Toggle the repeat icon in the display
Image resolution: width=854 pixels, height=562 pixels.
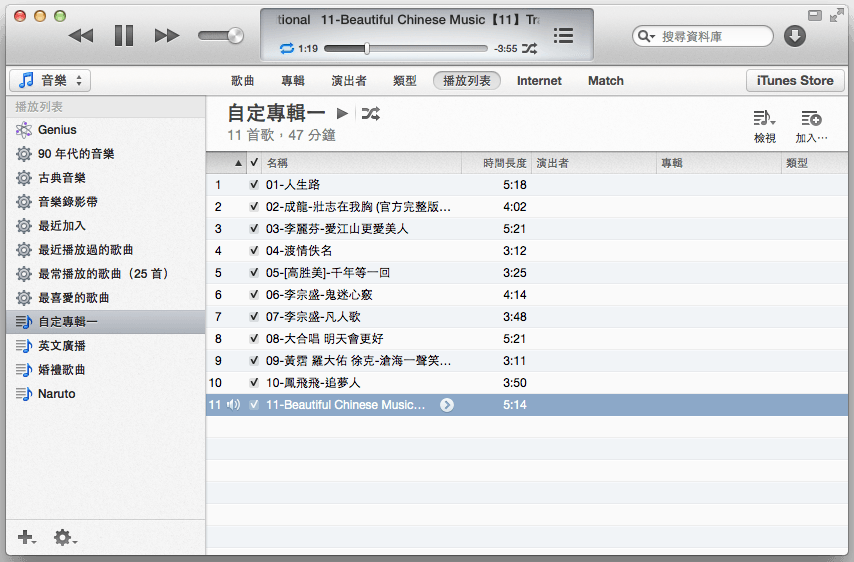(x=286, y=48)
